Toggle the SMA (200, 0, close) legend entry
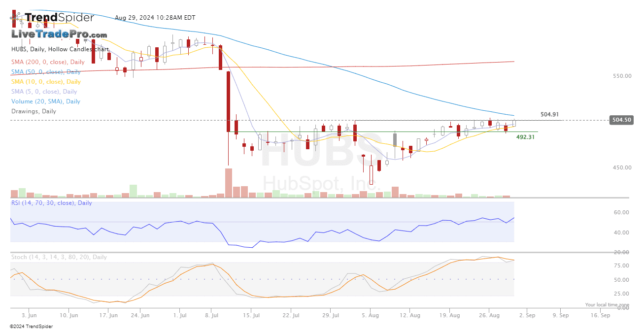This screenshot has height=331, width=644. tap(48, 62)
